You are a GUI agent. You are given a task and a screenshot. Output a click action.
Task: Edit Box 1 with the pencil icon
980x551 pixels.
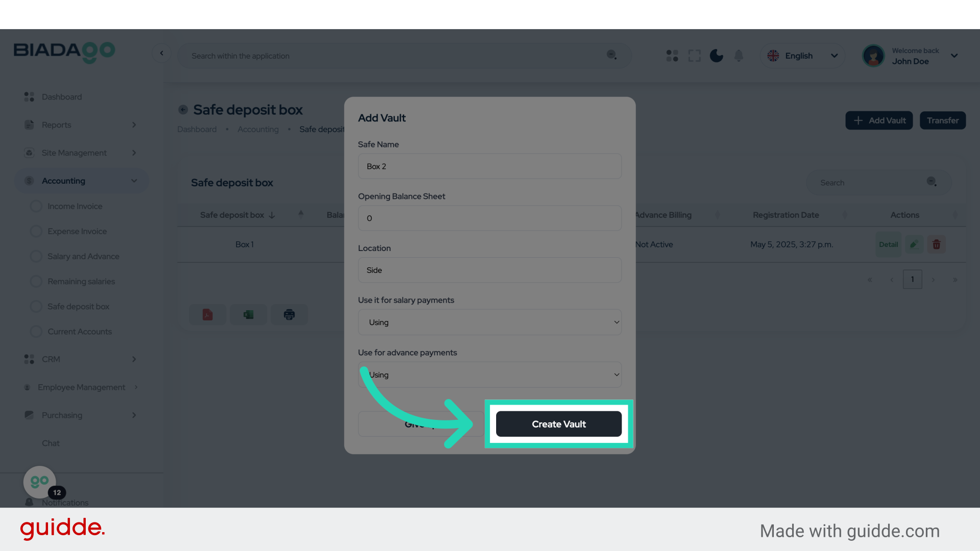click(914, 244)
